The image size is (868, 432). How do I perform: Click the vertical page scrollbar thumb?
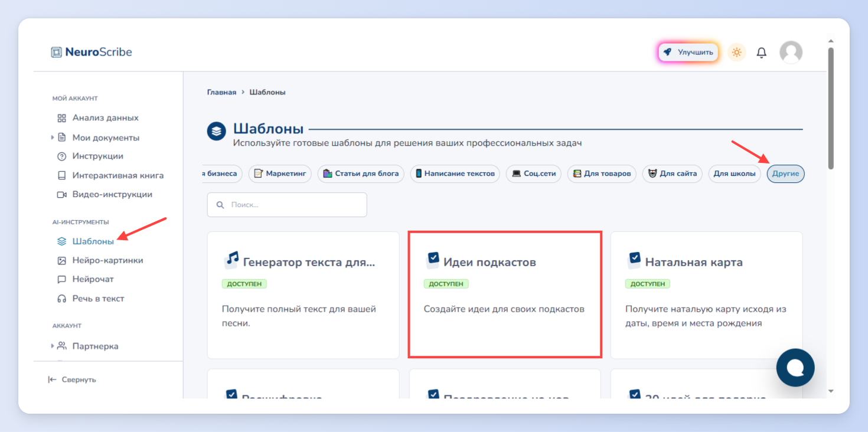click(831, 108)
